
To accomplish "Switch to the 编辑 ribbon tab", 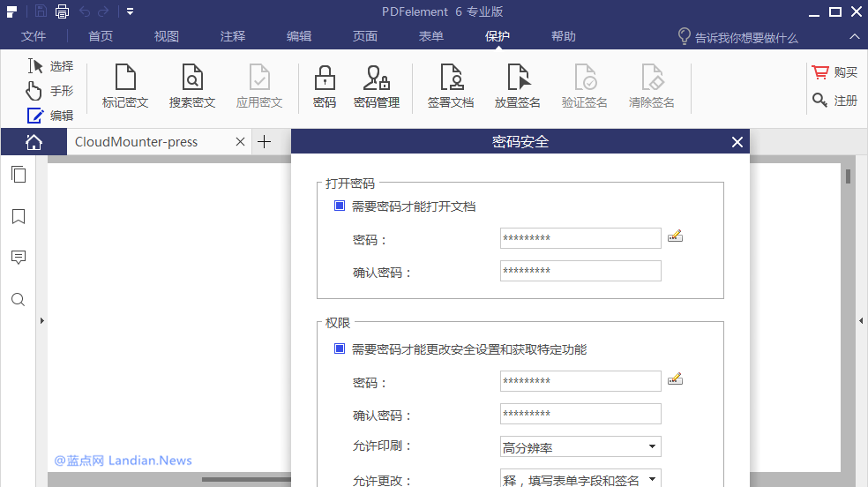I will pos(299,36).
